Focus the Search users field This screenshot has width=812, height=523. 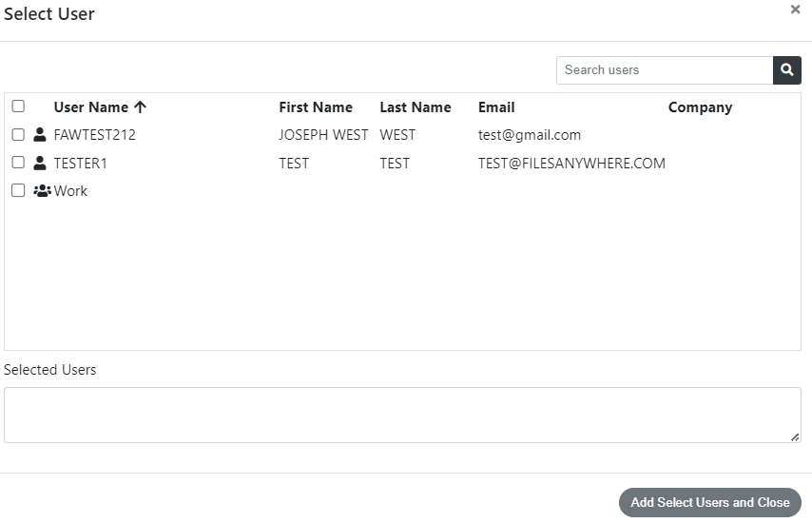pos(665,70)
